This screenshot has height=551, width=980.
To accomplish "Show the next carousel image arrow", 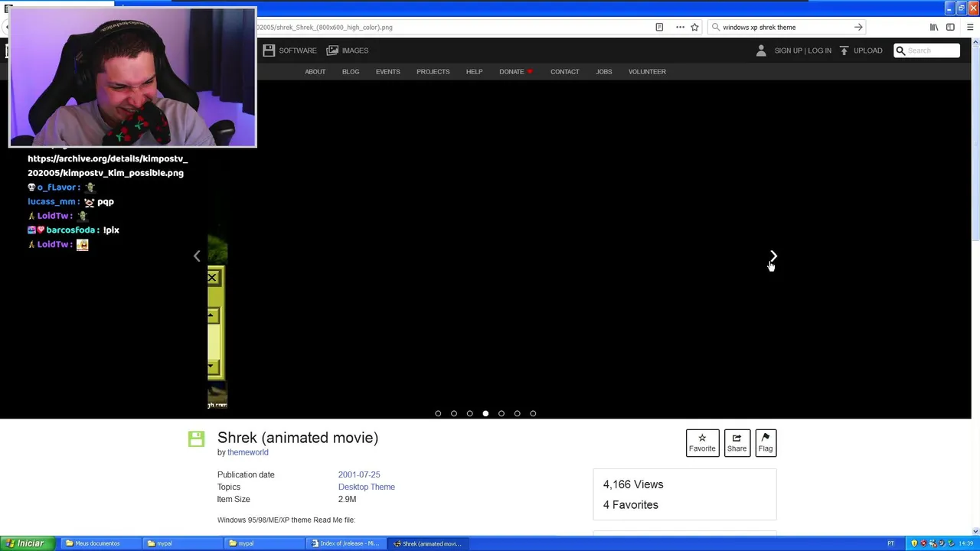I will 773,256.
